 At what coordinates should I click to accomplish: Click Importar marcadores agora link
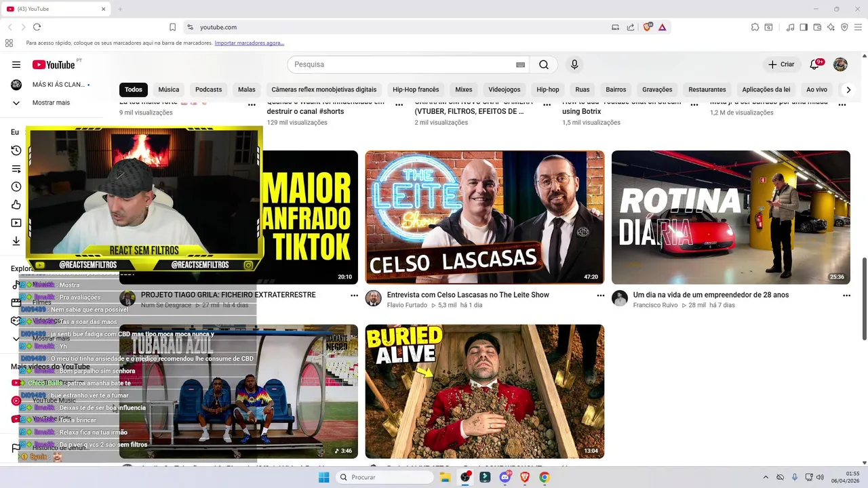(x=249, y=43)
